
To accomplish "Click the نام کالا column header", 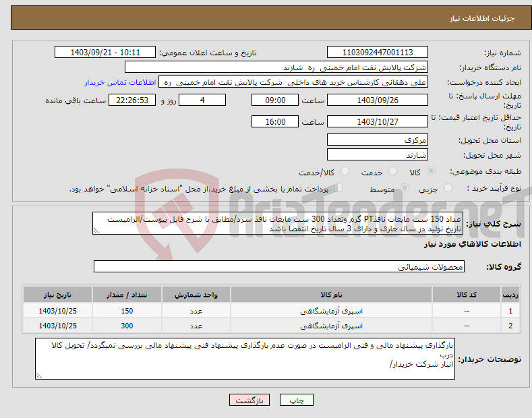I will [331, 295].
